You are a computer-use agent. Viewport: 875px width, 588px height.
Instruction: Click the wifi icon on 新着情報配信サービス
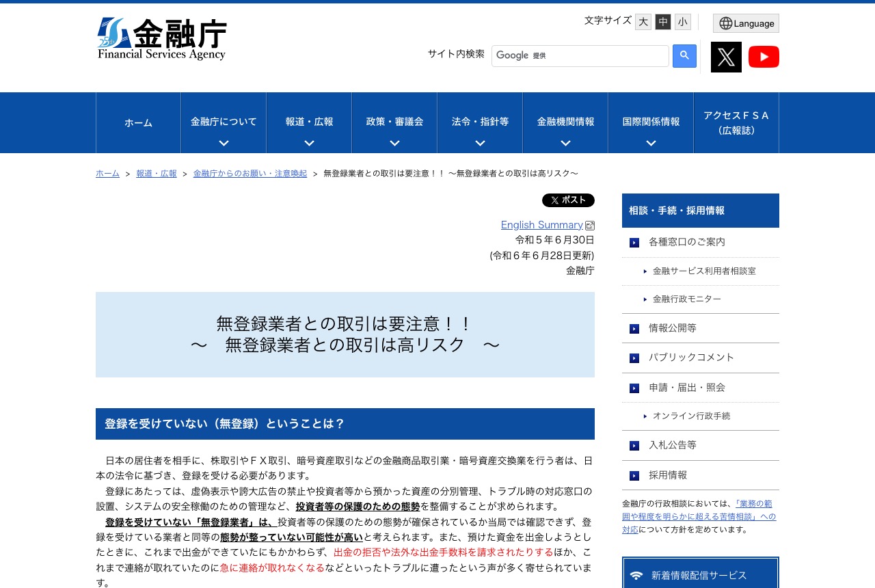636,576
